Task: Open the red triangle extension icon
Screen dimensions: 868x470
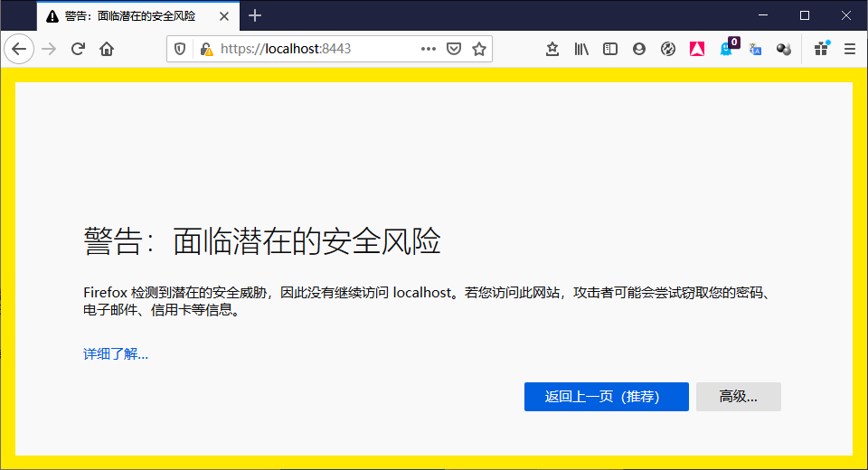Action: (697, 50)
